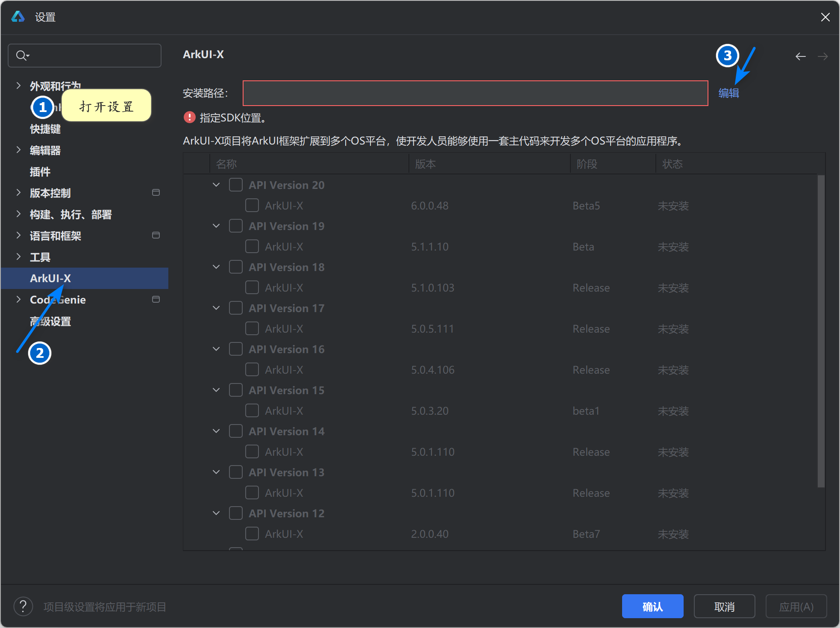Viewport: 840px width, 628px height.
Task: Click the back navigation arrow
Action: 800,56
